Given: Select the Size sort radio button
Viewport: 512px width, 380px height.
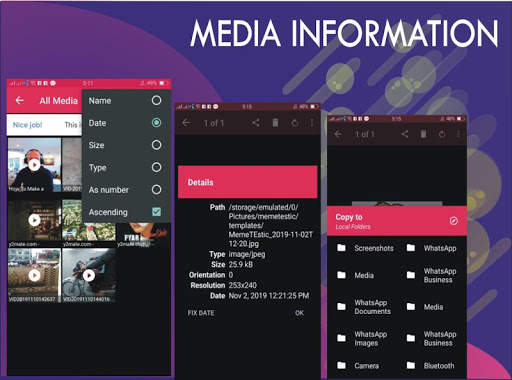Looking at the screenshot, I should [x=156, y=145].
